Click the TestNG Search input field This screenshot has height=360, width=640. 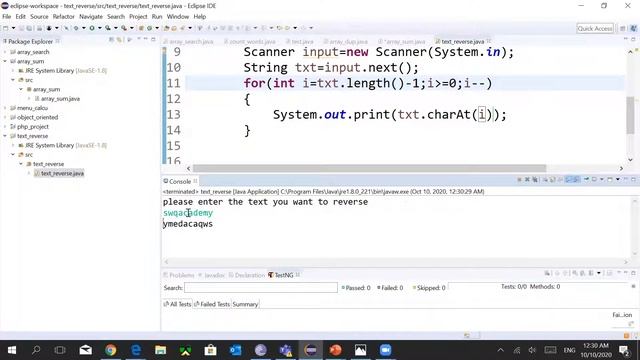coord(261,288)
